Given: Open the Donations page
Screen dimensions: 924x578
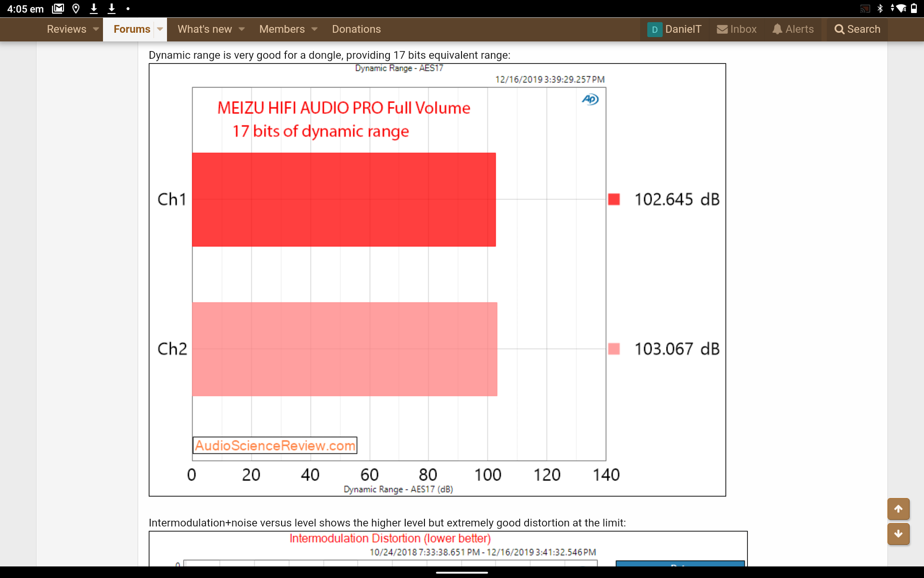Looking at the screenshot, I should (x=356, y=29).
